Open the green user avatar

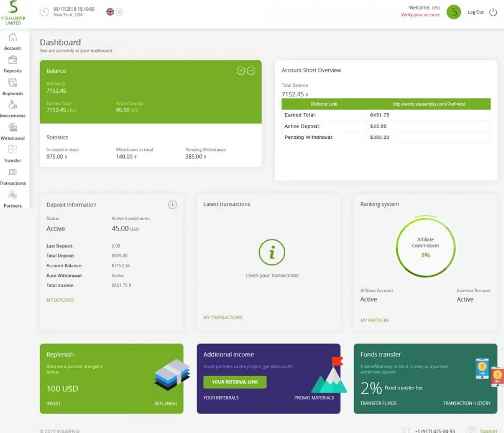[x=453, y=12]
